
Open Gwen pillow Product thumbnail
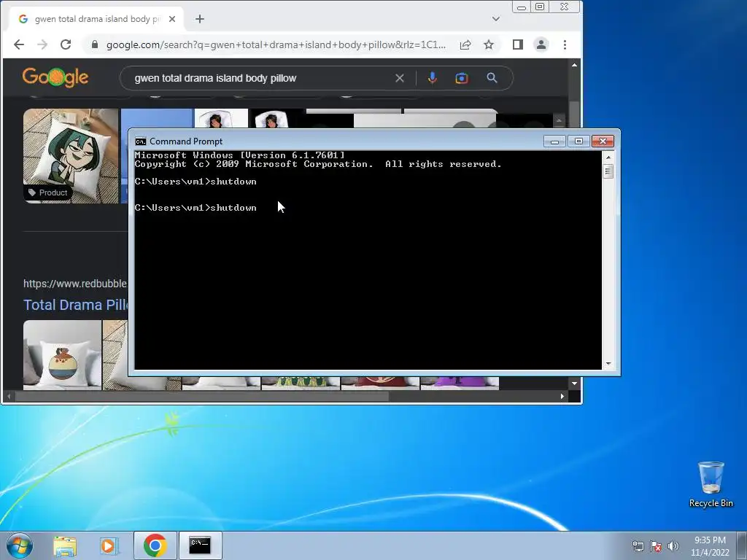pyautogui.click(x=71, y=156)
